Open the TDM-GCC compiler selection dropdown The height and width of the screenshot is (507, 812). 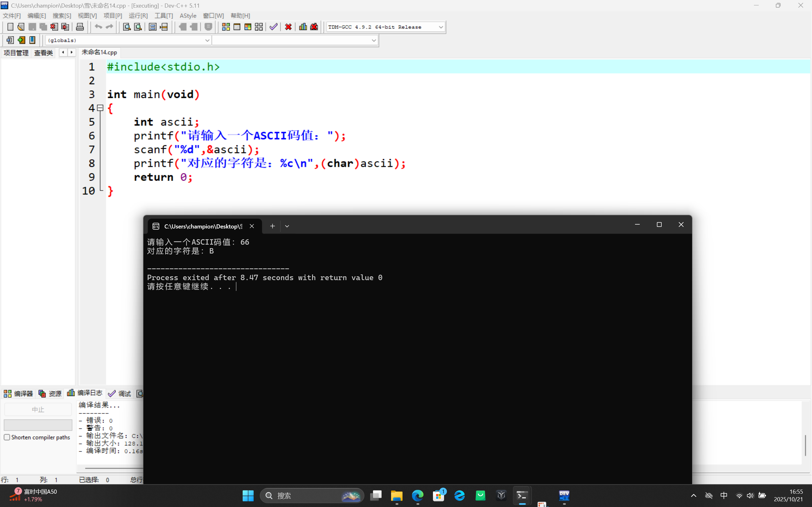coord(441,27)
